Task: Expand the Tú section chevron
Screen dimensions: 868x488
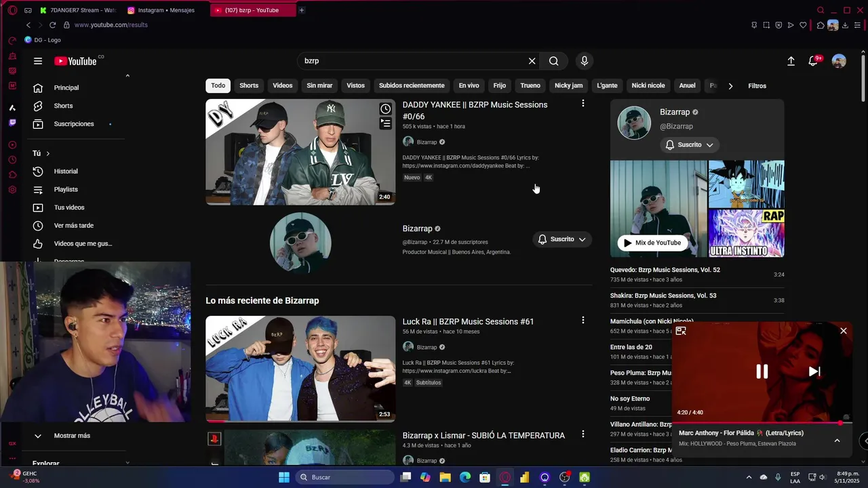Action: tap(47, 154)
